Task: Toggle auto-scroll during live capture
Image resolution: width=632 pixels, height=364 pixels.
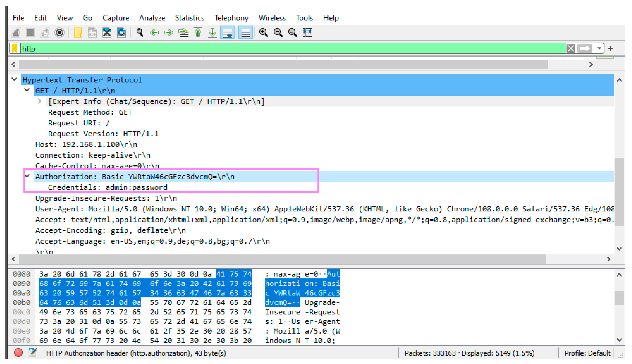Action: click(x=227, y=32)
